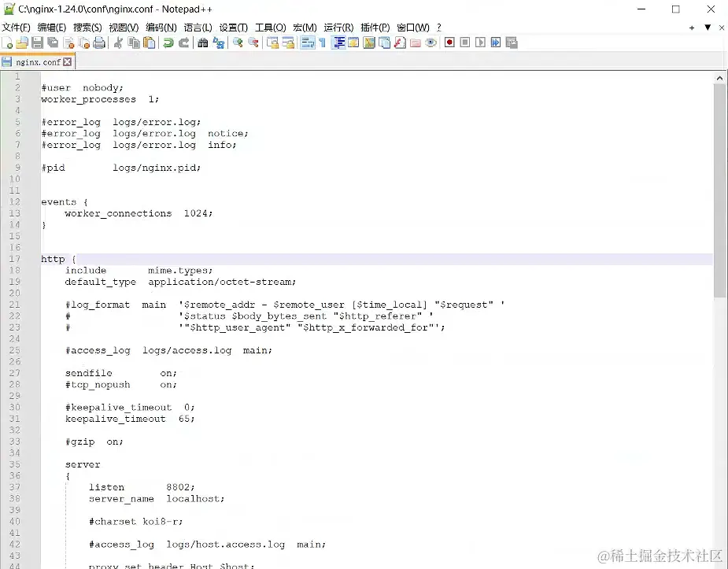Open Find with the binoculars icon

click(x=203, y=42)
